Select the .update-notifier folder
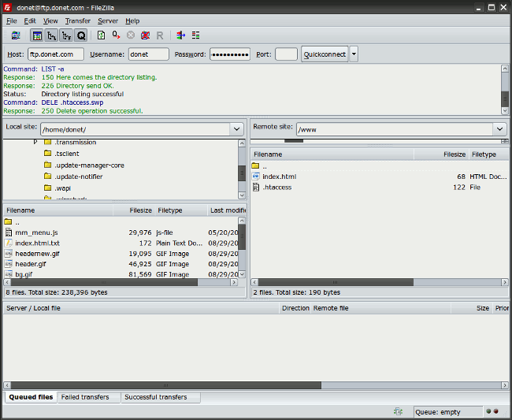Screen dimensions: 512x420 point(78,177)
